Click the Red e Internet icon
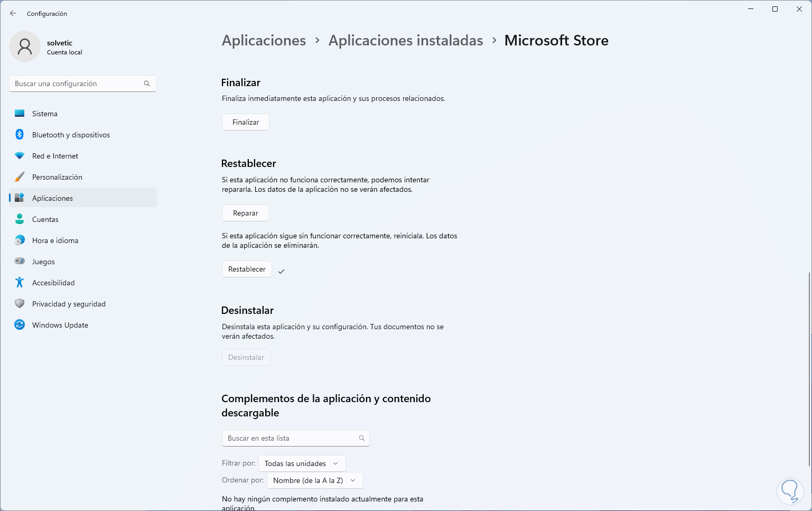 (x=20, y=155)
